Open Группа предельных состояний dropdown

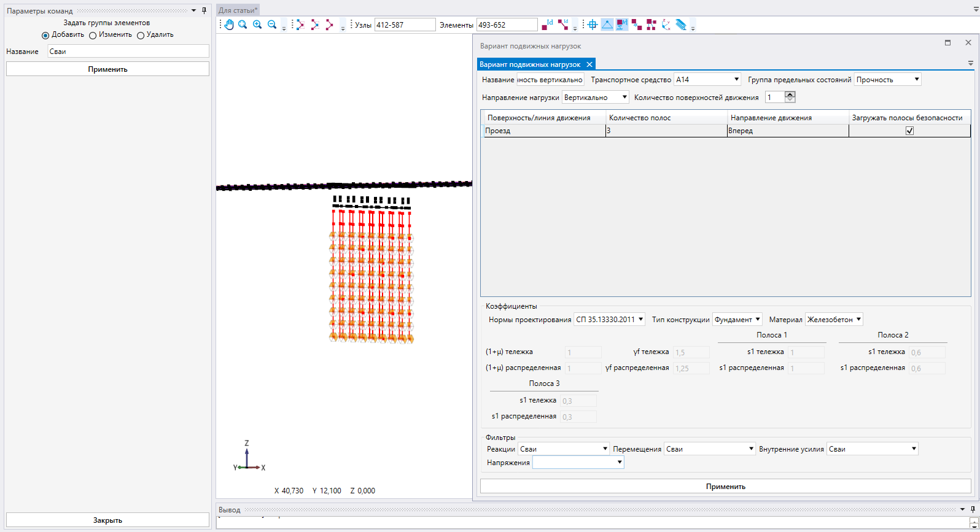coord(888,80)
